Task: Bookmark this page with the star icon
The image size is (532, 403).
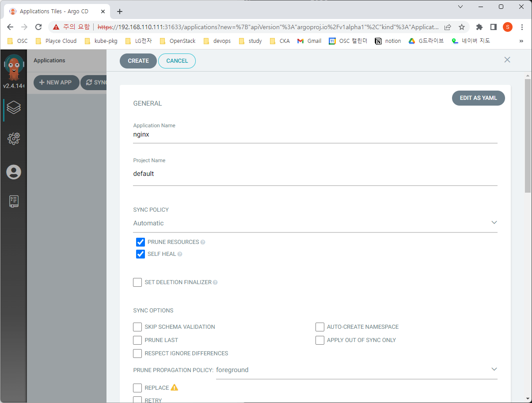Action: 462,27
